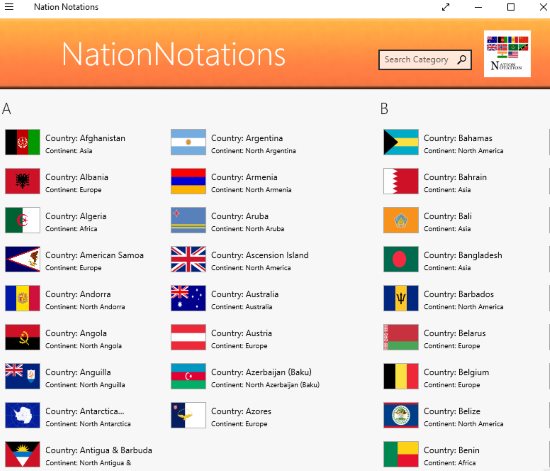The width and height of the screenshot is (550, 471).
Task: Select the American Samoa flag icon
Action: click(x=22, y=259)
